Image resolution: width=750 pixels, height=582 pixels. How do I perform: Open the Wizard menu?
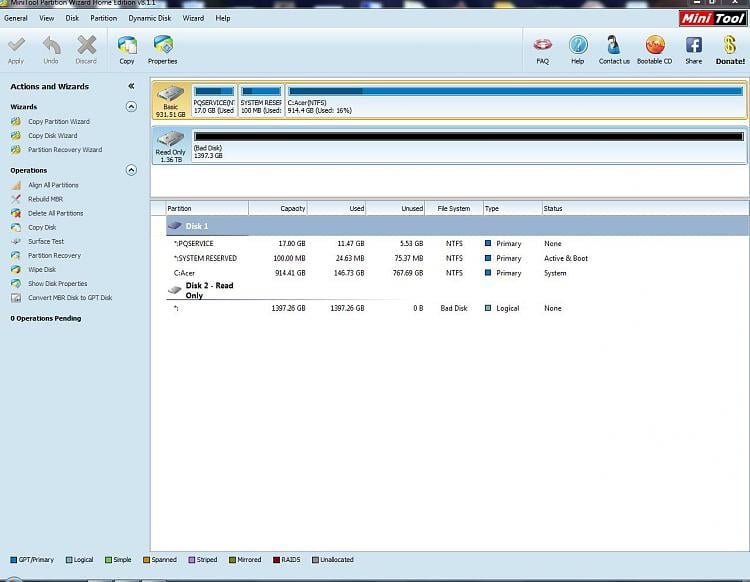pos(193,18)
